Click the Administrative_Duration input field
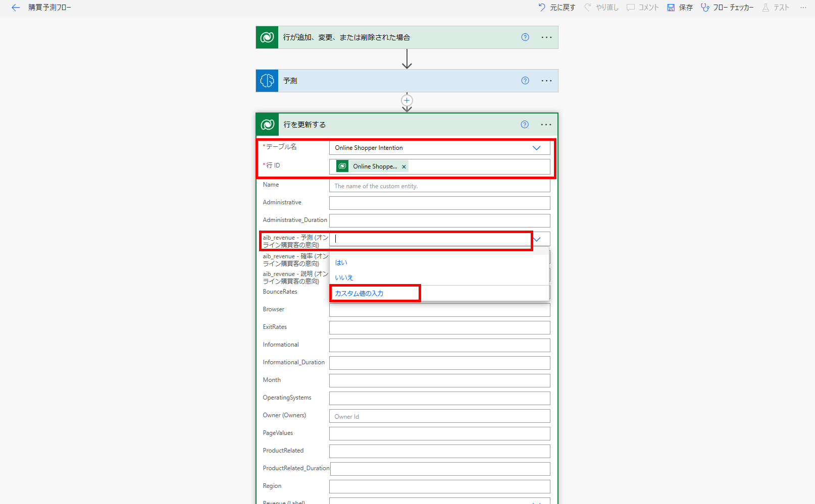Screen dimensions: 815x504 point(440,220)
